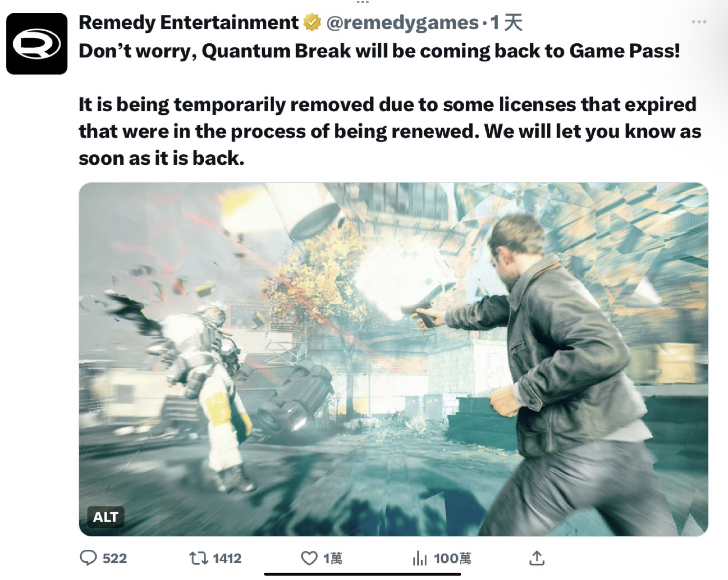Viewport: 728px width, 580px height.
Task: Open the Remedy Entertainment profile avatar
Action: 37,44
